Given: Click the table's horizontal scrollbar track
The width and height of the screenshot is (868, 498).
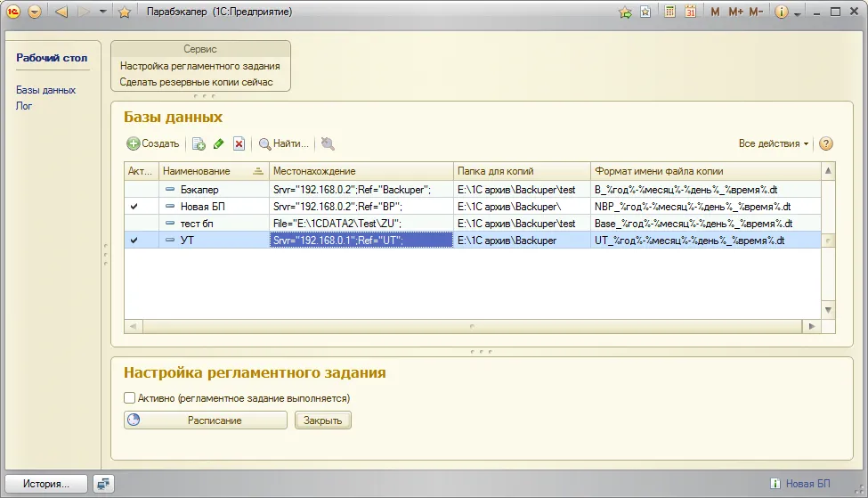Looking at the screenshot, I should [x=472, y=327].
